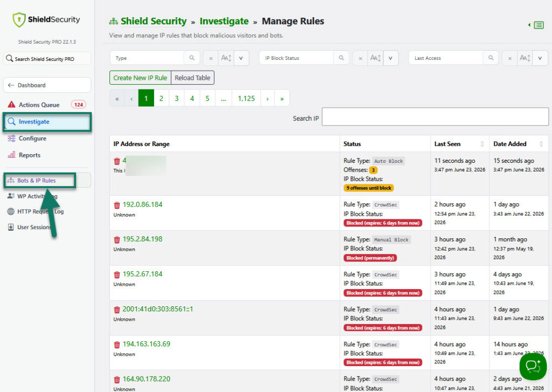This screenshot has width=552, height=392.
Task: Click the search magnifier icon in sidebar
Action: (10, 58)
